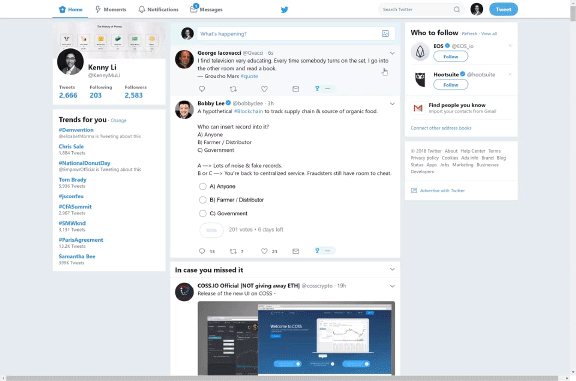576x381 pixels.
Task: Click the search magnifier icon
Action: click(x=457, y=10)
